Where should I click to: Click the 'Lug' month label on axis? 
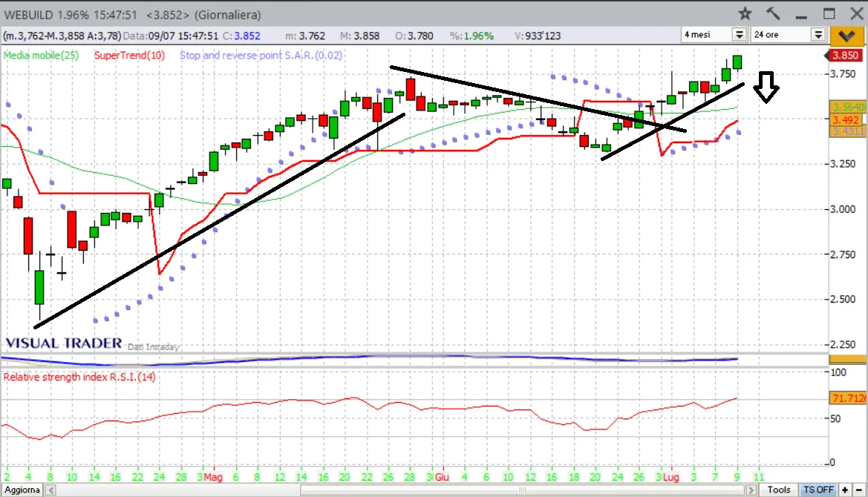pyautogui.click(x=671, y=477)
